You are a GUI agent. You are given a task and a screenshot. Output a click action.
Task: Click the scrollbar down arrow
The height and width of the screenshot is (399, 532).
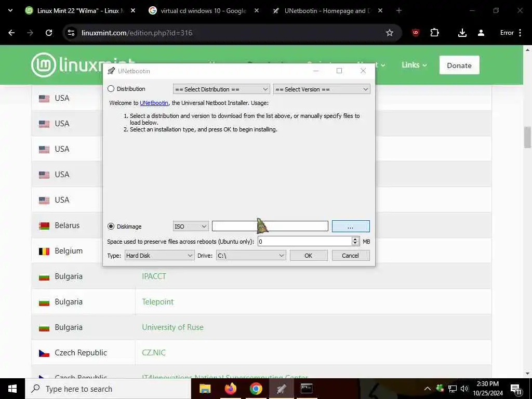point(527,374)
